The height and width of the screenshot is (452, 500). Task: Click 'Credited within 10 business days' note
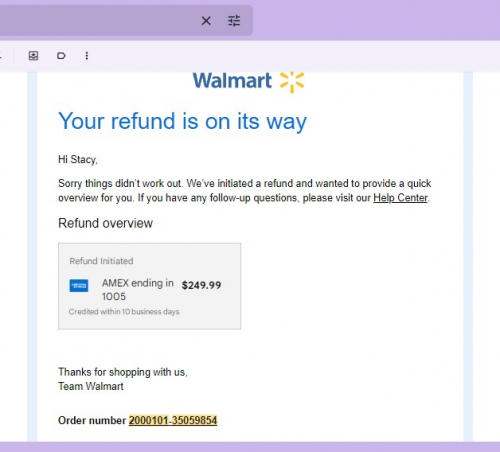(124, 312)
